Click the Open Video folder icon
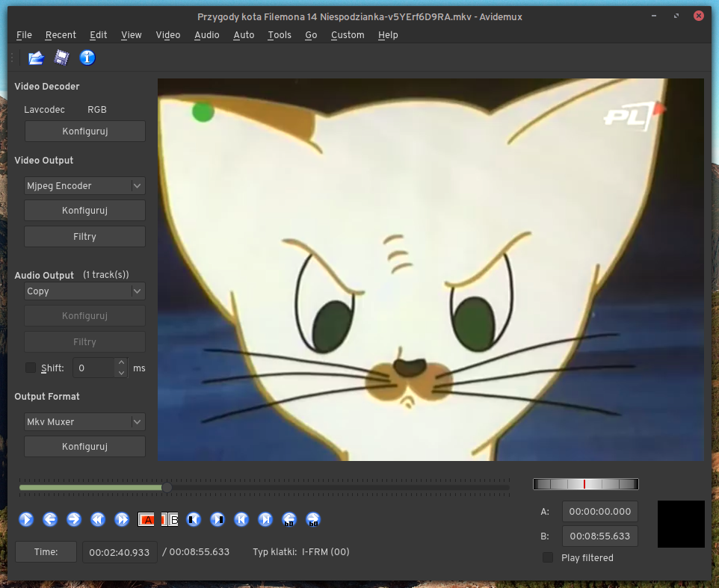Viewport: 719px width, 588px height. point(36,58)
